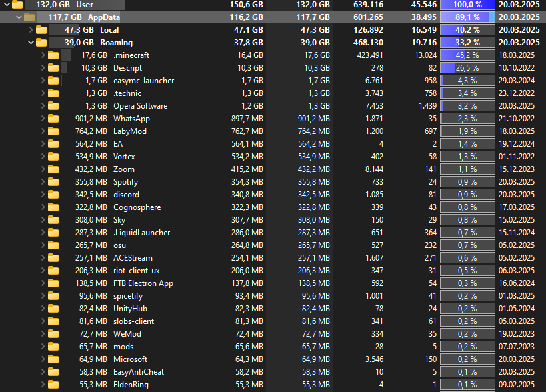Expand the FTB Electron App folder
546x392 pixels.
tap(43, 283)
